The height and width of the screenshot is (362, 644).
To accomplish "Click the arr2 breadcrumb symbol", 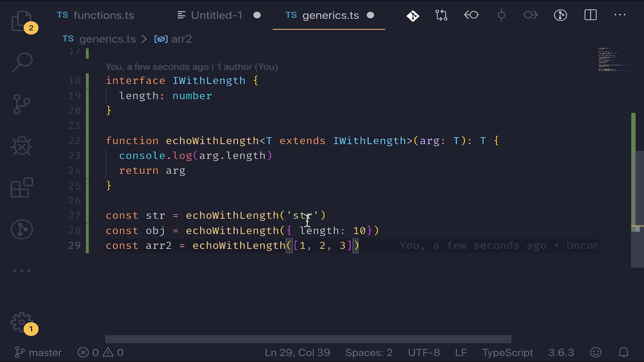I will pos(181,39).
